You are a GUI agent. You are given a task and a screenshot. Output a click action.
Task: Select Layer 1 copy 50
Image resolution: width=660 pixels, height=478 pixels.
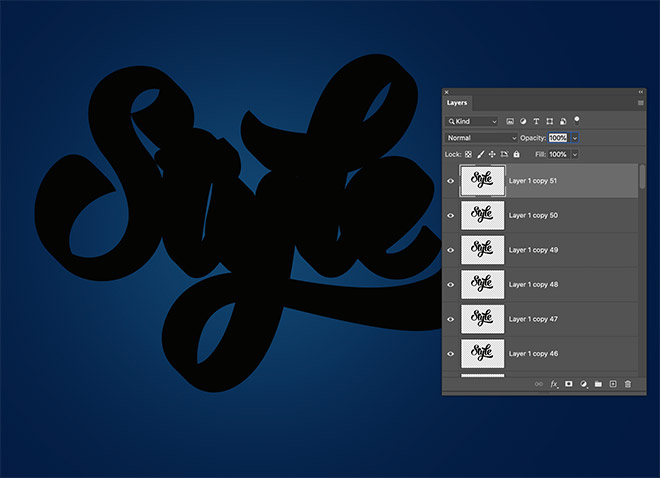click(x=560, y=215)
